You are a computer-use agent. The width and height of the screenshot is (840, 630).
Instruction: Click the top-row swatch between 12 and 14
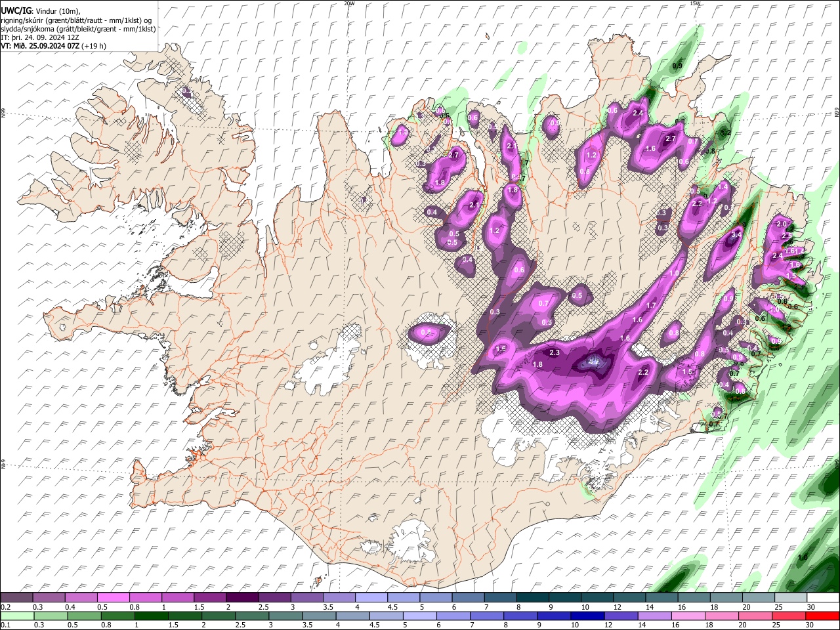[628, 597]
